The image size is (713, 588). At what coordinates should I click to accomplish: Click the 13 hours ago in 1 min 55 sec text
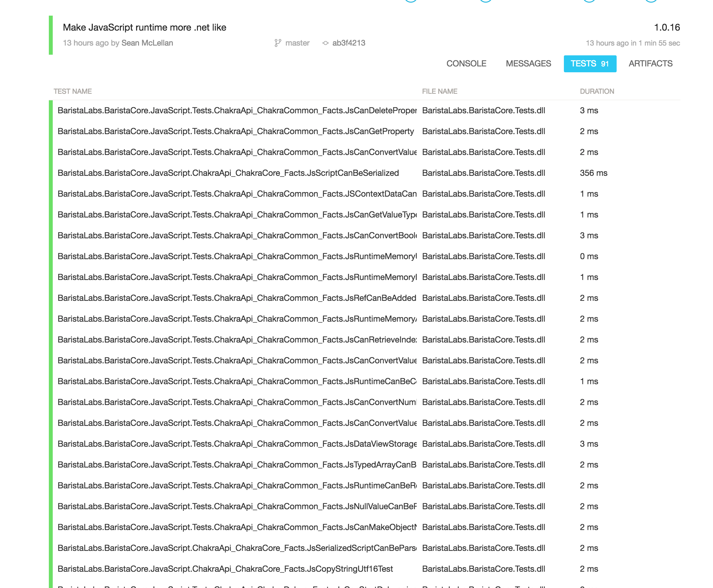pyautogui.click(x=632, y=43)
